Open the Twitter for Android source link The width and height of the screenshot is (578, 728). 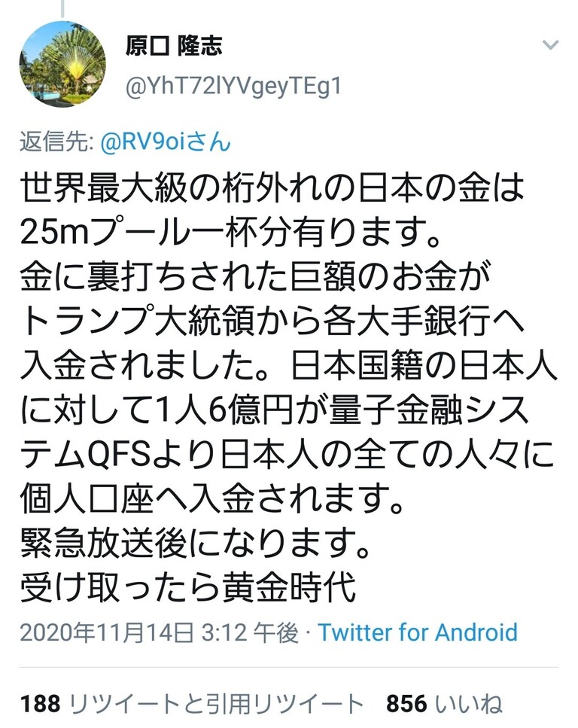tap(418, 632)
